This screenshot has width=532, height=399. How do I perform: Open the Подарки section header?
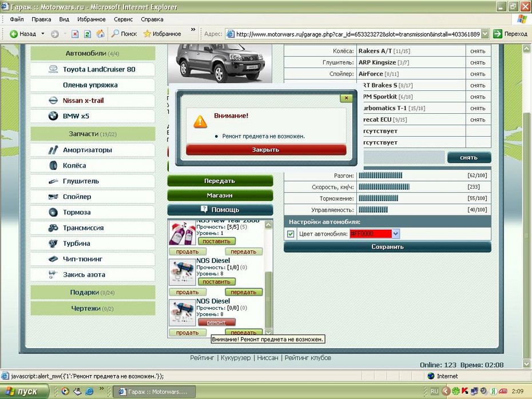(x=93, y=292)
